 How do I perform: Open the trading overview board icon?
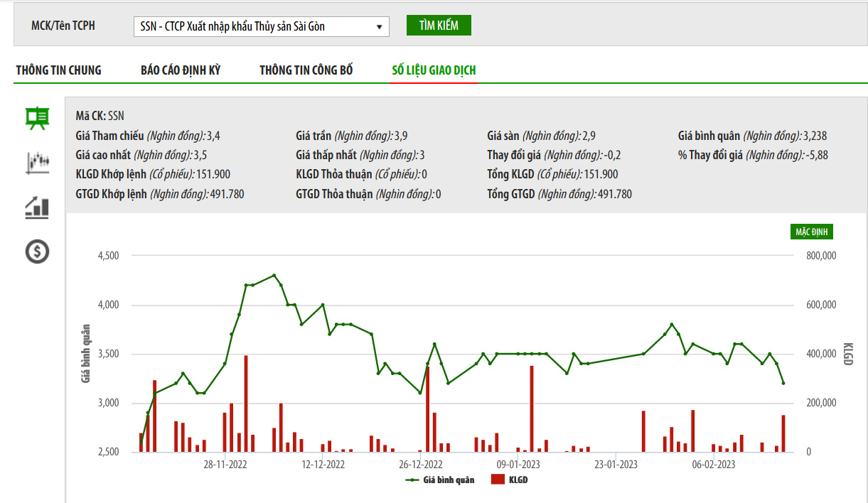pyautogui.click(x=37, y=119)
